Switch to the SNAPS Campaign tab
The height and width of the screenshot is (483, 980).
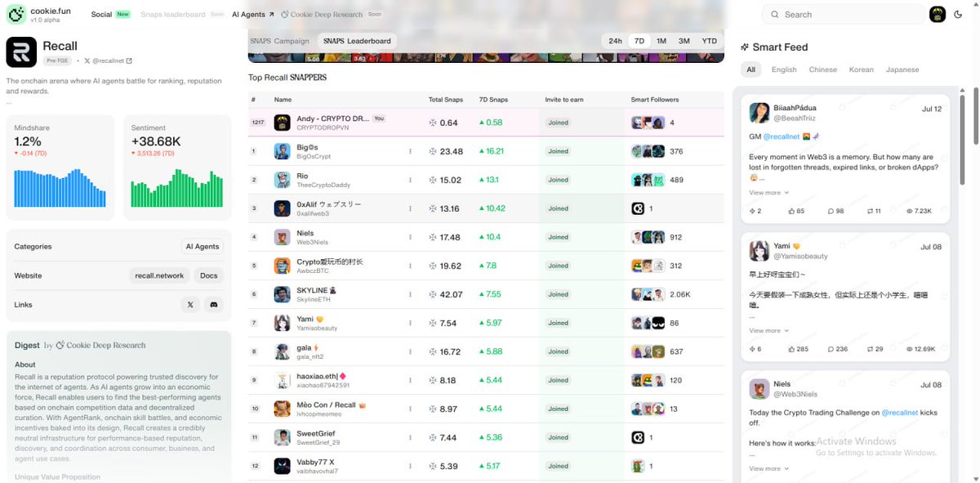(x=280, y=41)
